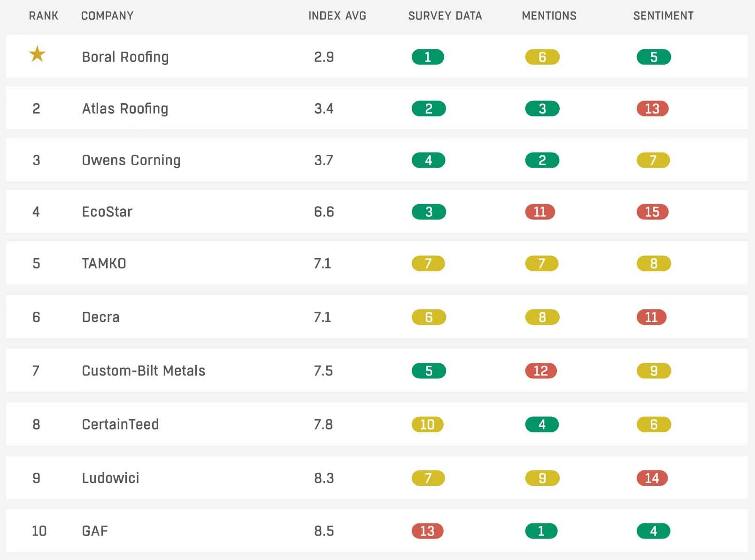The height and width of the screenshot is (560, 755).
Task: Click the MENTIONS column header
Action: 549,16
